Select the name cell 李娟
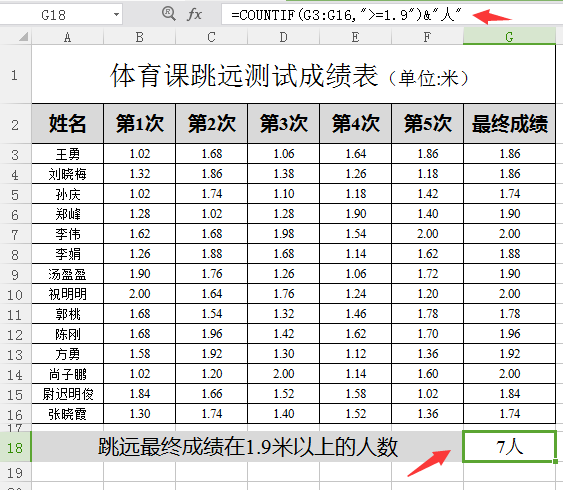 (x=68, y=254)
